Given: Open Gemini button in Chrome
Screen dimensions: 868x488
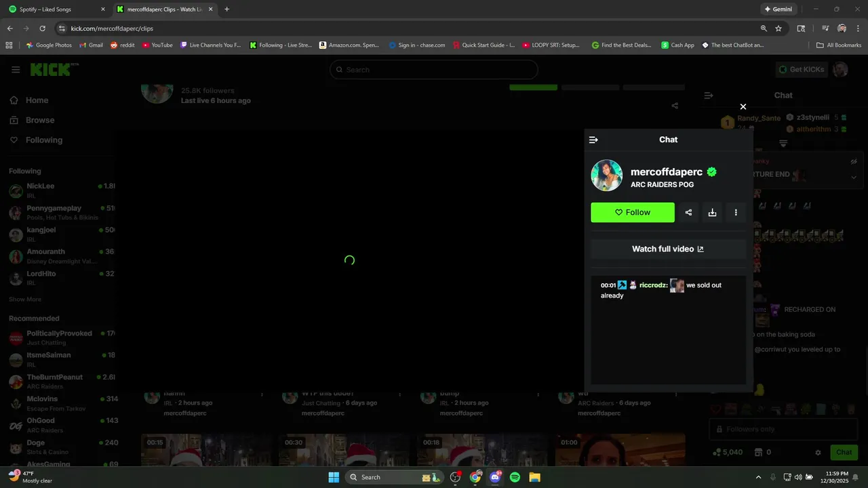Looking at the screenshot, I should [777, 9].
